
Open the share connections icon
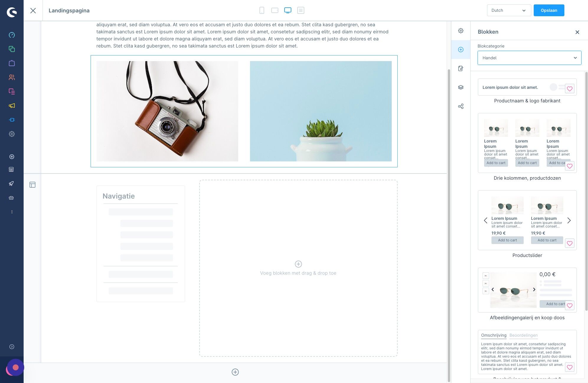(x=461, y=106)
